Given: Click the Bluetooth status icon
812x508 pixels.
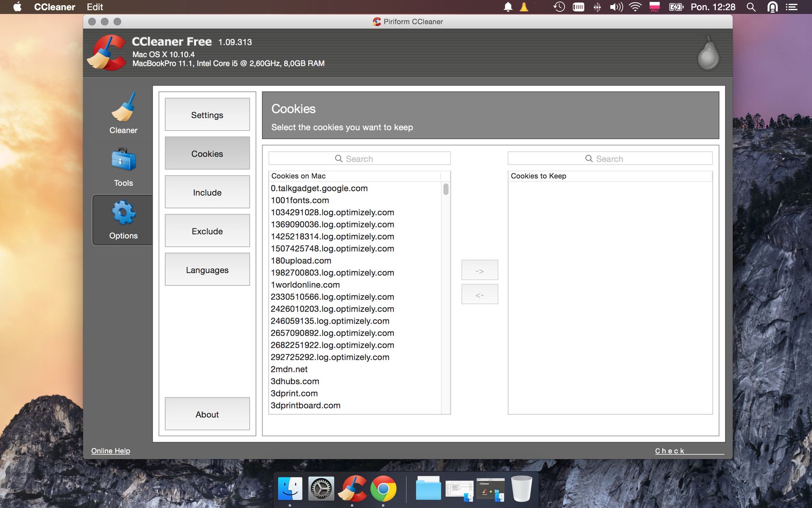Looking at the screenshot, I should click(597, 7).
